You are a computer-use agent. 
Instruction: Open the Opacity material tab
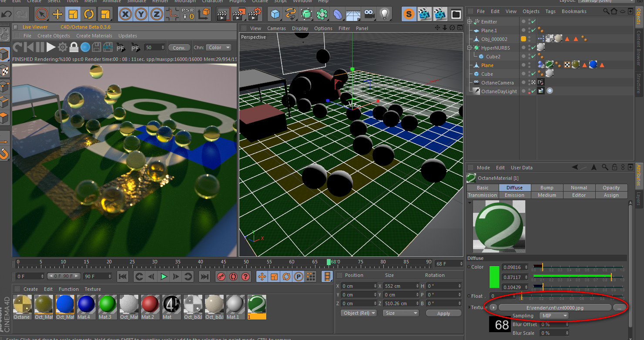point(611,188)
